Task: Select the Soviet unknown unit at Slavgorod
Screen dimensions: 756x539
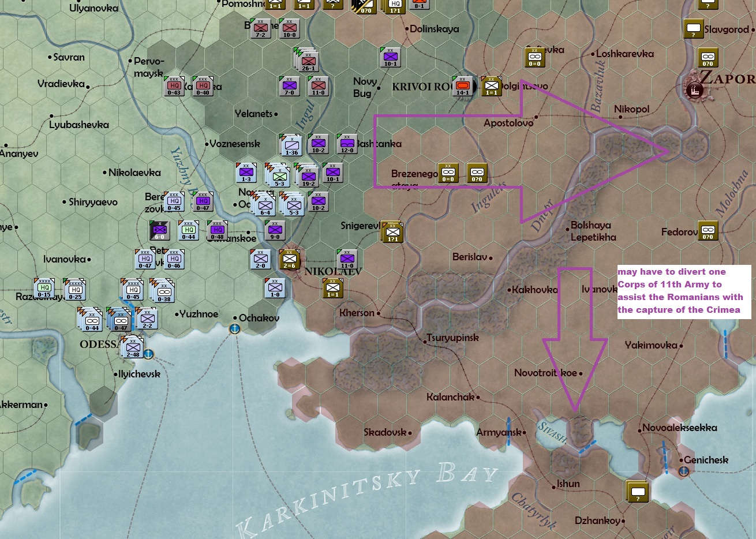Action: 694,28
